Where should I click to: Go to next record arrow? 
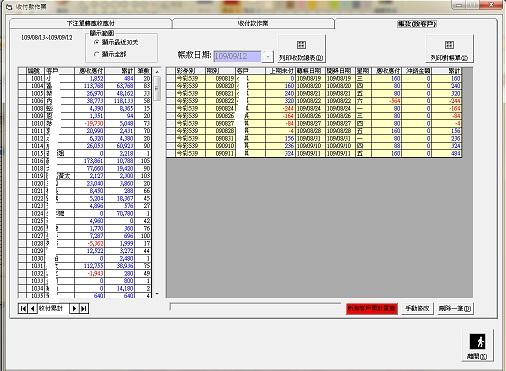coord(74,308)
